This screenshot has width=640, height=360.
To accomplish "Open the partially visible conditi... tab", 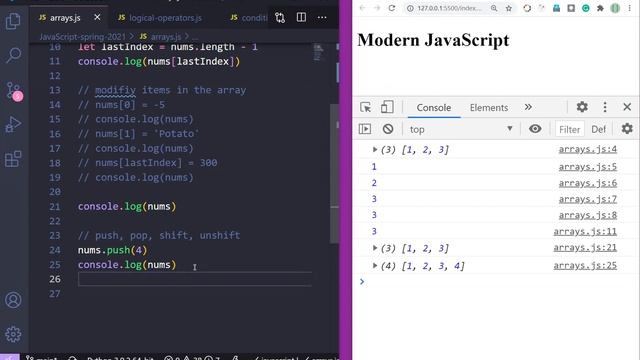I will pos(249,18).
